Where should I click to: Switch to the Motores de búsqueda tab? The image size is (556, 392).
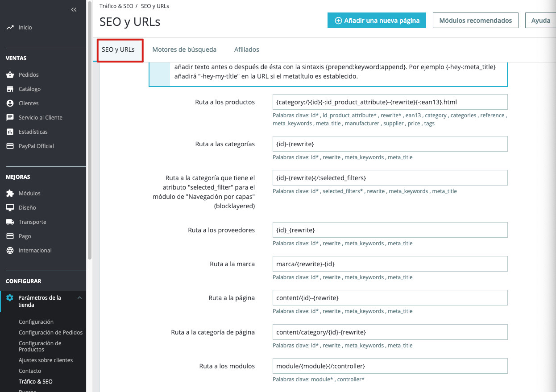pos(184,49)
